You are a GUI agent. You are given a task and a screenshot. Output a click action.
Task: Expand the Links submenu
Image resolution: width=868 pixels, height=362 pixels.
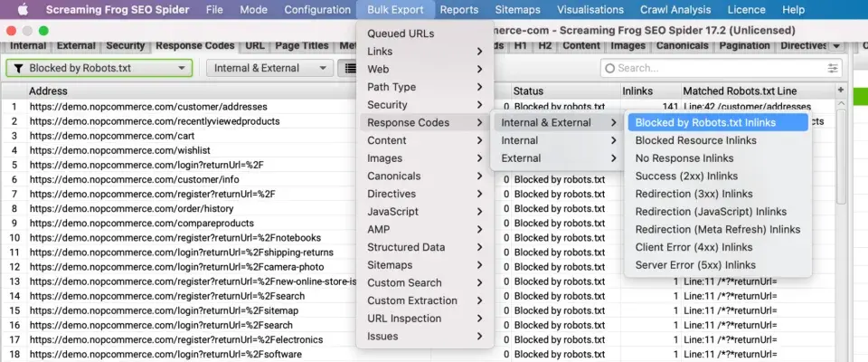point(425,52)
